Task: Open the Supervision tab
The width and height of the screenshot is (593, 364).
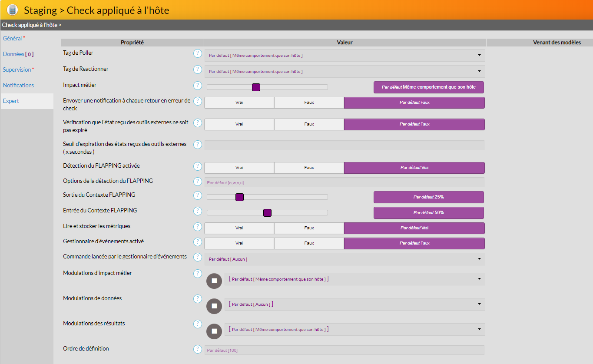Action: 17,70
